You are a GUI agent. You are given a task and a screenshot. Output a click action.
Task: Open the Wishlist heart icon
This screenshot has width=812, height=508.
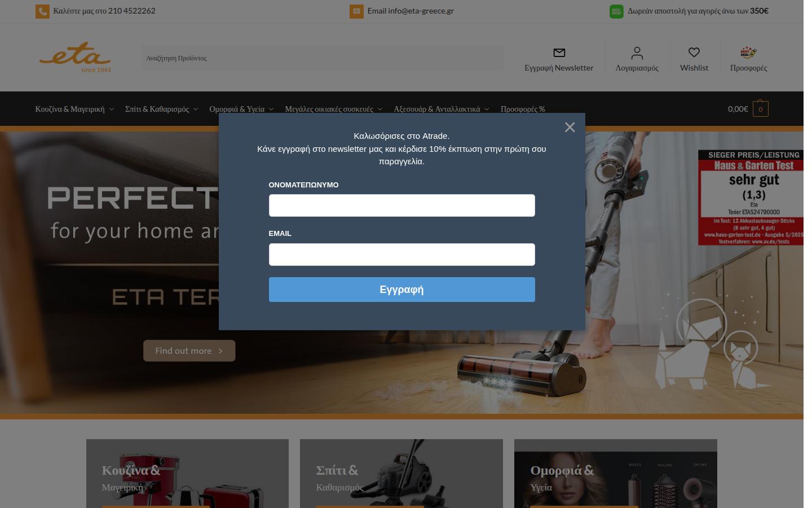coord(694,52)
